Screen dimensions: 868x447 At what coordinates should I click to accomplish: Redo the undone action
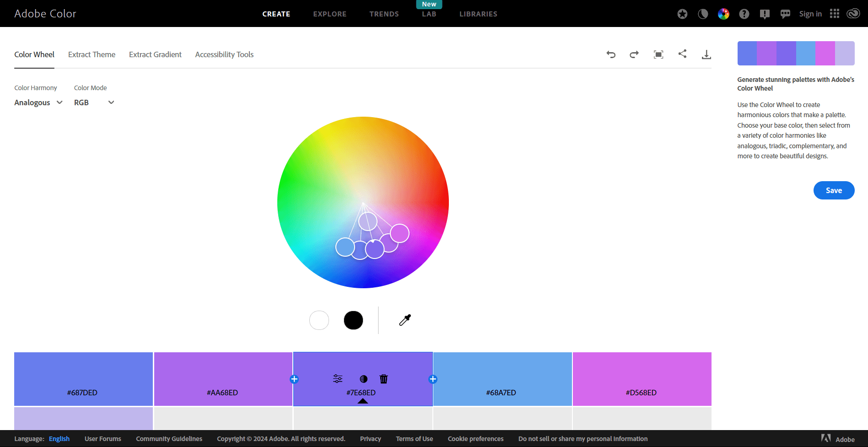tap(634, 54)
